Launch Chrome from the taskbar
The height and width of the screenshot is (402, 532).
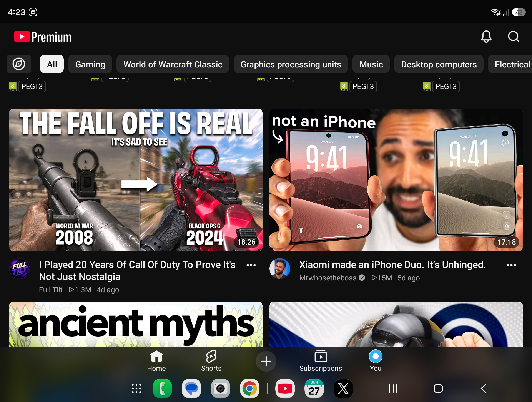[249, 389]
